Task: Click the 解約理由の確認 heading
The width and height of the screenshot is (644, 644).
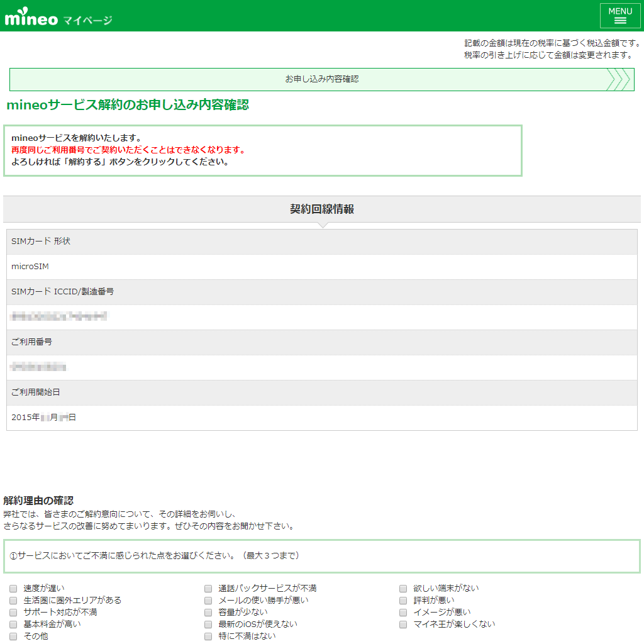Action: pos(38,501)
